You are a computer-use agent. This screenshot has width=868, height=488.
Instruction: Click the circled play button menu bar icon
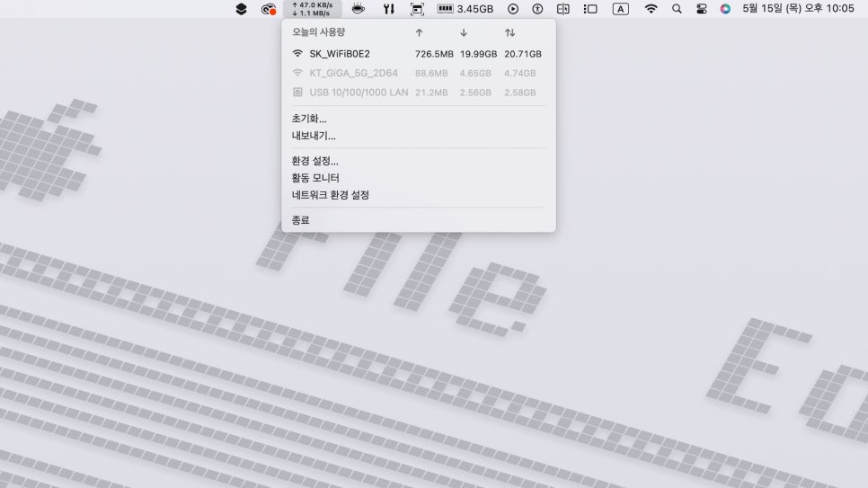tap(513, 9)
